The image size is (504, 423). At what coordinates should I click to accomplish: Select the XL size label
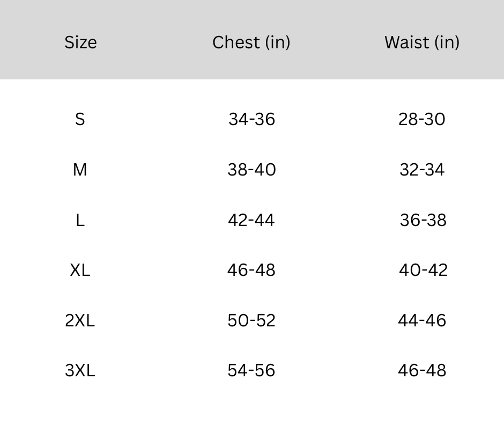coord(80,270)
